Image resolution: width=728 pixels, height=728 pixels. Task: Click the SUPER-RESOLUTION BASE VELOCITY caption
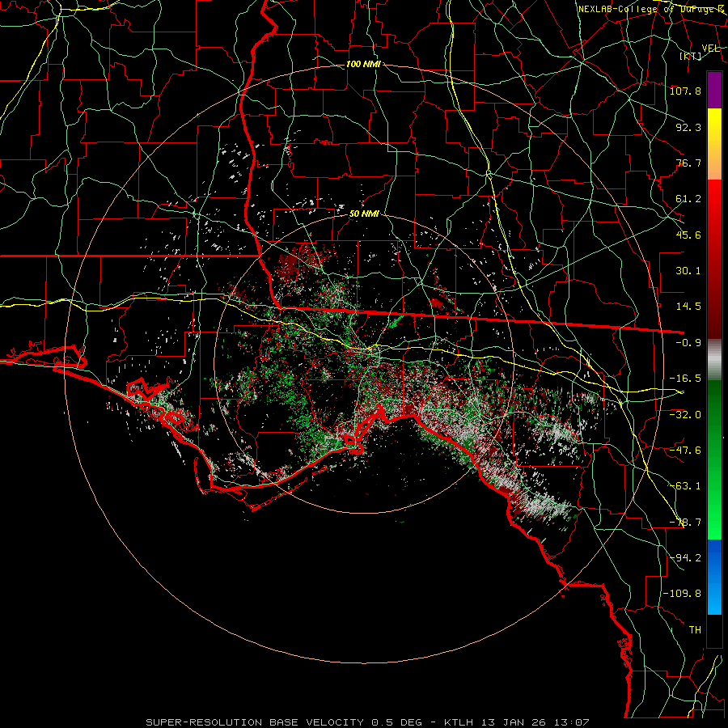click(x=255, y=722)
